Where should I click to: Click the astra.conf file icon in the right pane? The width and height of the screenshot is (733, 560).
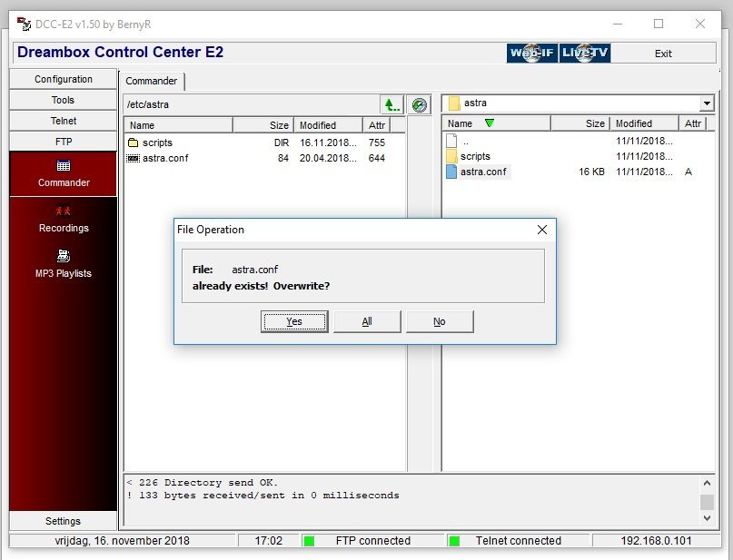point(452,172)
